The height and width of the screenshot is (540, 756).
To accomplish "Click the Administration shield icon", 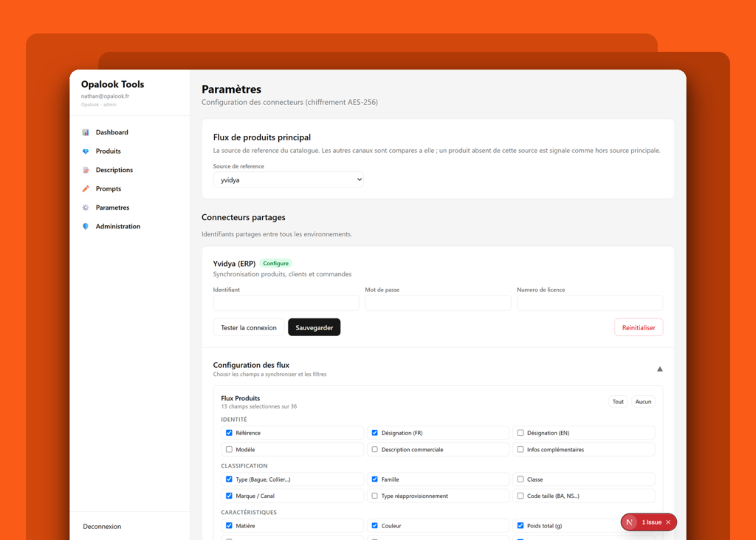I will 86,226.
